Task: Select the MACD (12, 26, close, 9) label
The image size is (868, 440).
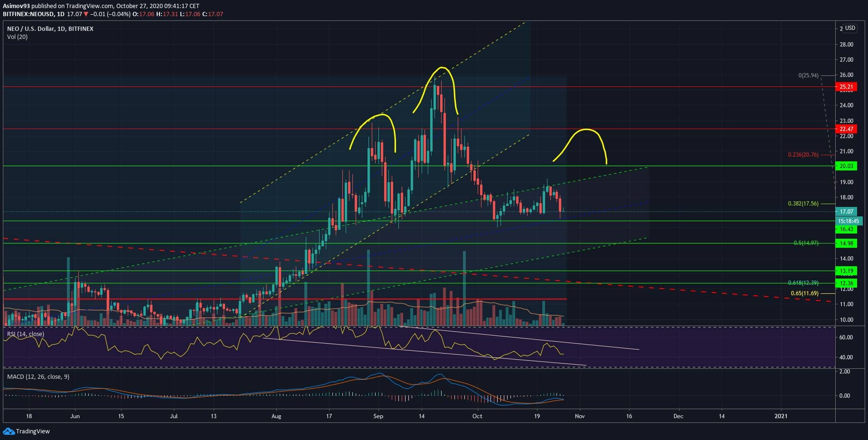Action: pyautogui.click(x=38, y=376)
